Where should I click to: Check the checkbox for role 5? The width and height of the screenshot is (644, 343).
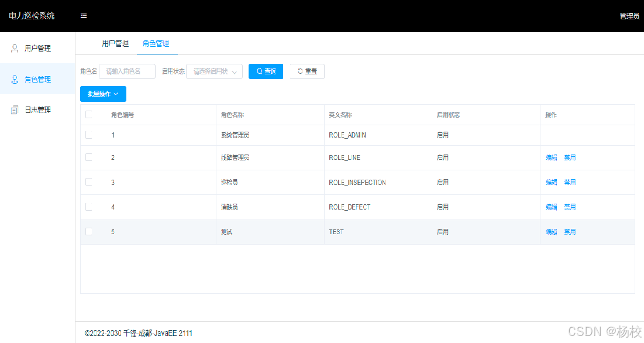89,232
